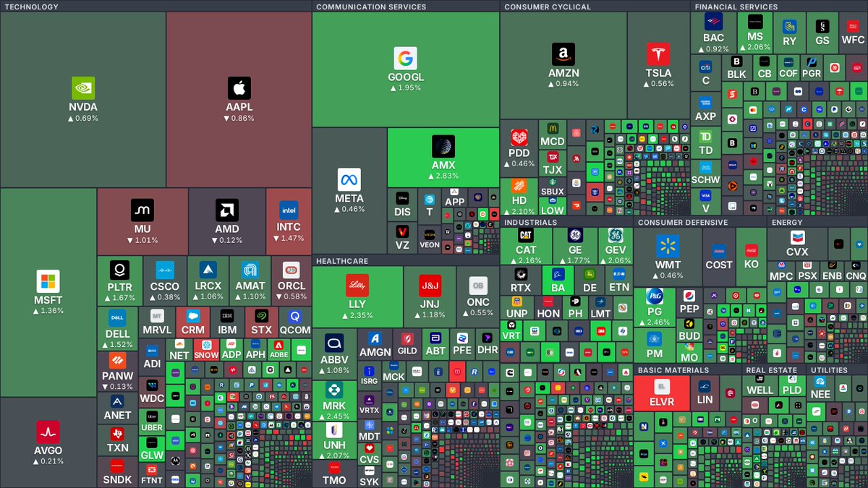This screenshot has height=488, width=868.
Task: Click the Cisco logo above CSCO
Action: [x=165, y=270]
